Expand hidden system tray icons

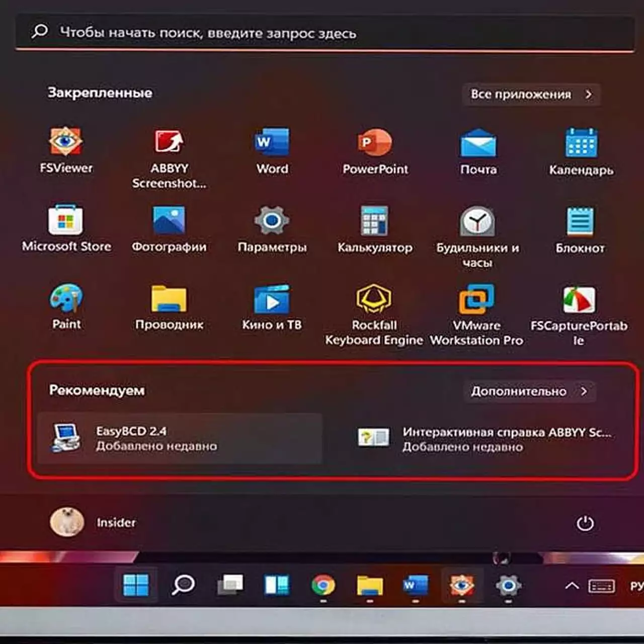click(572, 586)
